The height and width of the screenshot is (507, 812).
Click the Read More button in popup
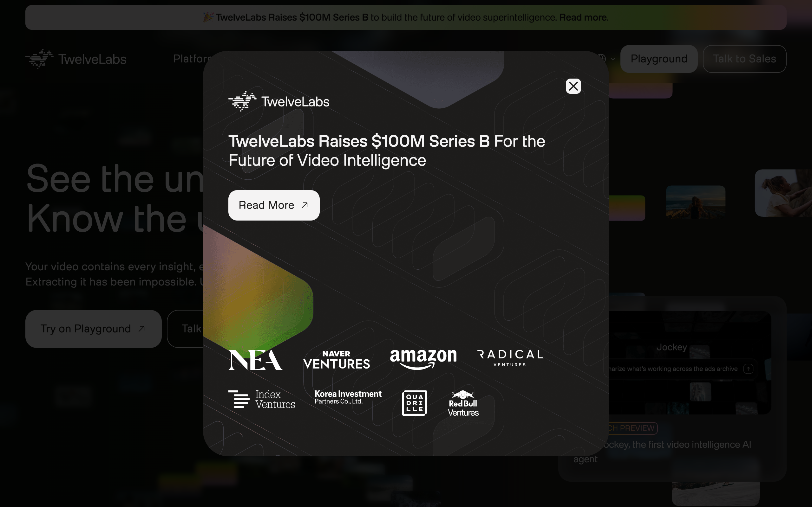[x=274, y=205]
